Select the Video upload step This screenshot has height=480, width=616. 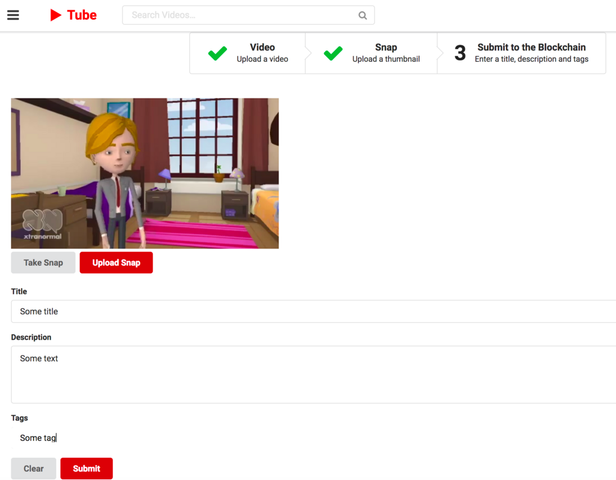pos(248,53)
